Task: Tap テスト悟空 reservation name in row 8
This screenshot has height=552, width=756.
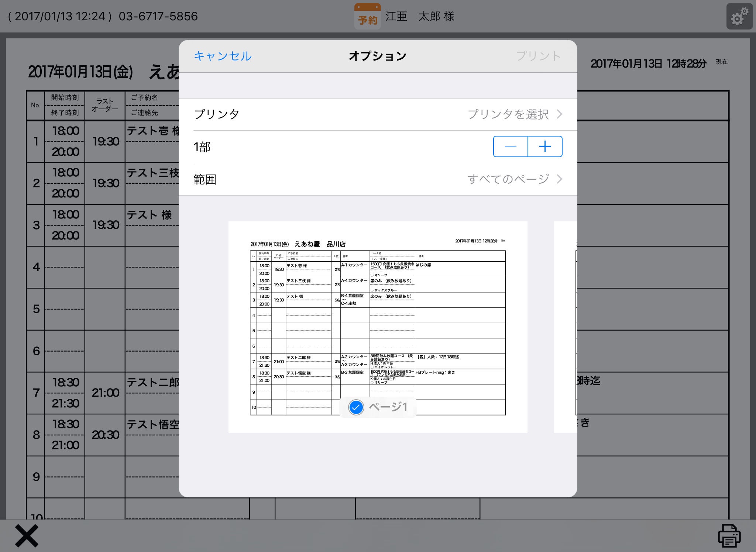Action: click(x=153, y=425)
